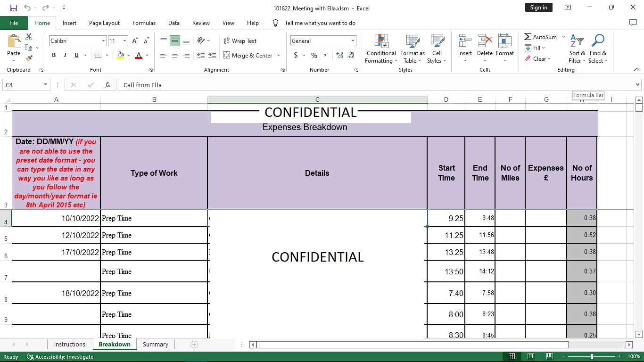Decrease the cell indent
The image size is (644, 362).
[x=200, y=55]
